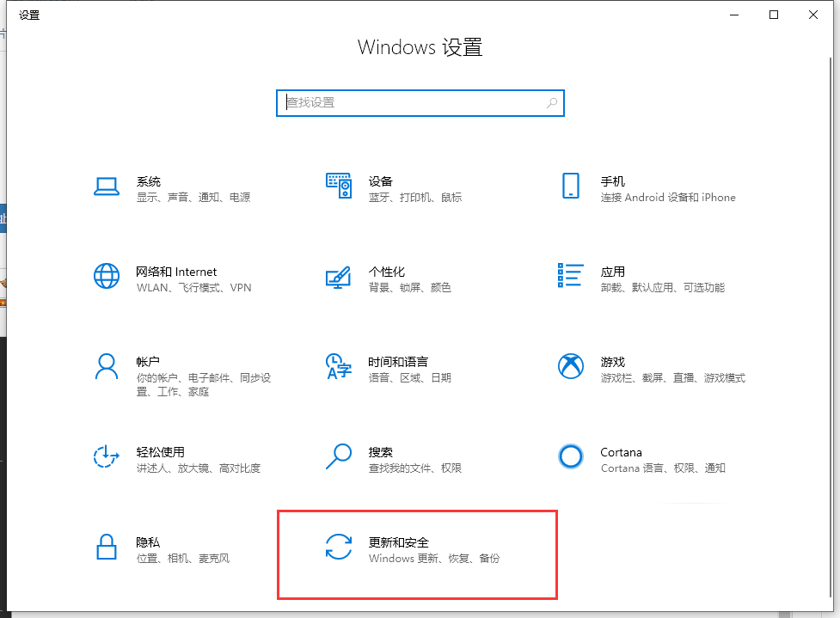Minimize the Settings window
The height and width of the screenshot is (618, 840).
point(734,15)
